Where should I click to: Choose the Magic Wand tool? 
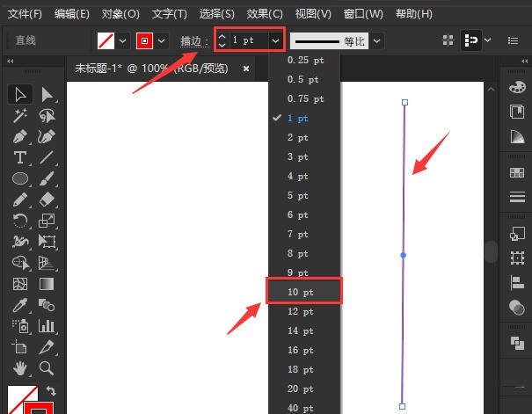click(x=20, y=116)
